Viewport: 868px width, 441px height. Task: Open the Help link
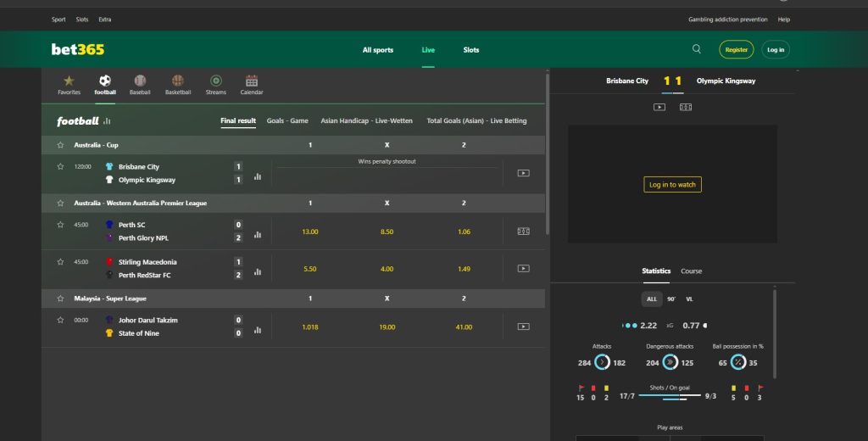783,20
